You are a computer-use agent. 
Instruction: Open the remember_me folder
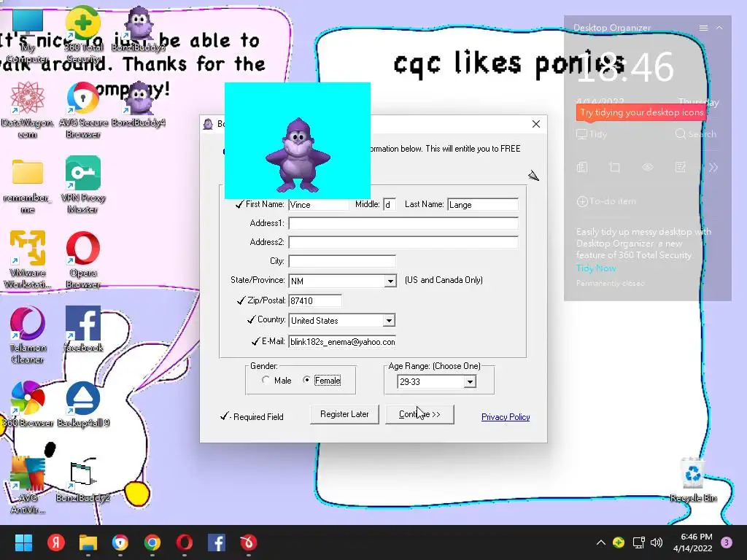pos(28,186)
